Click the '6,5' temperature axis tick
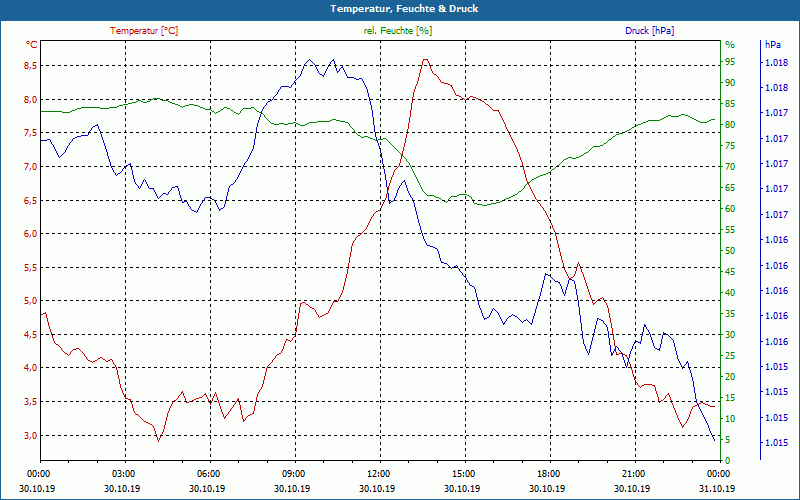This screenshot has width=800, height=500. point(31,201)
